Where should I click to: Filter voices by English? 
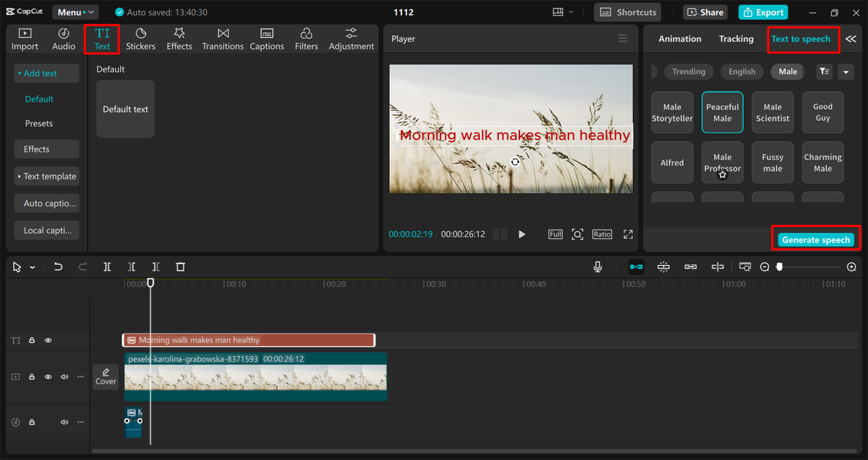pos(742,71)
